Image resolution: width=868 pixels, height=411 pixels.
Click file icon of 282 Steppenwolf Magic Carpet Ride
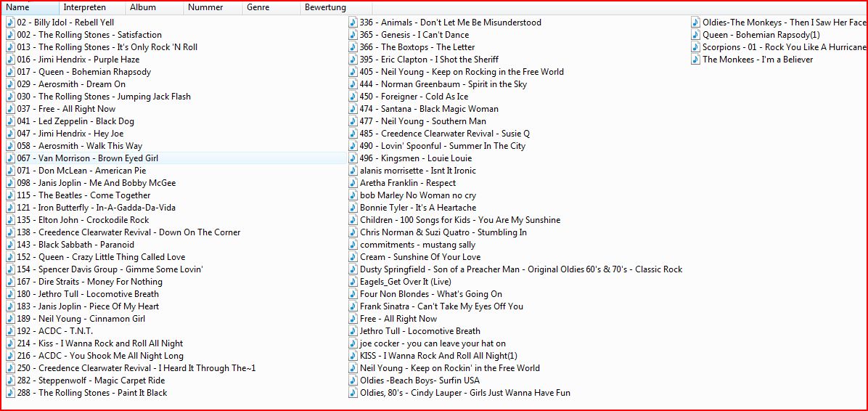click(10, 381)
